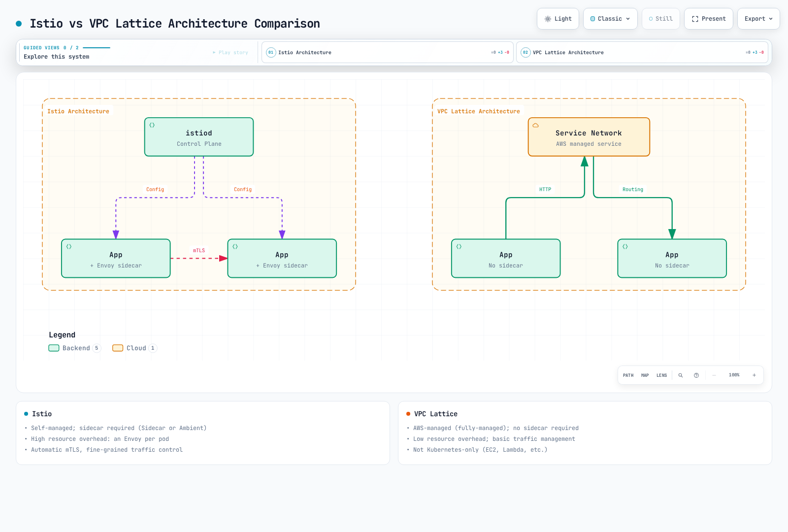Zoom out with the minus button
This screenshot has width=788, height=532.
coord(714,375)
